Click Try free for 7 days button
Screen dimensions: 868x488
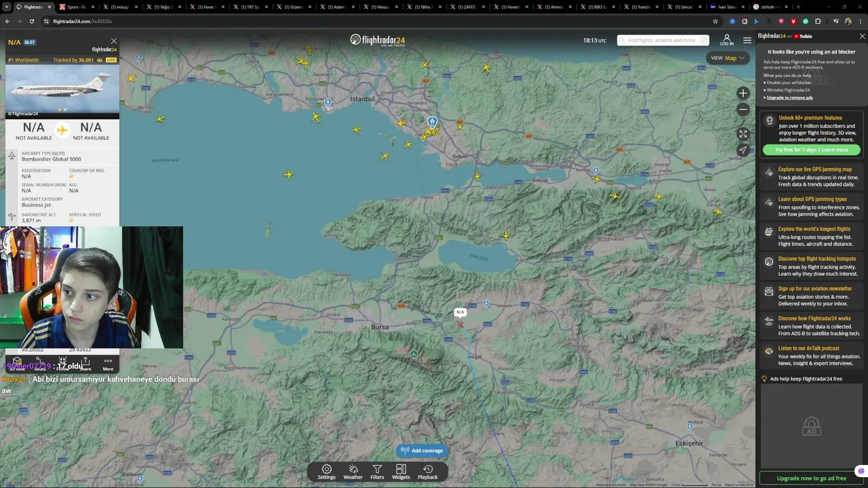pos(811,150)
